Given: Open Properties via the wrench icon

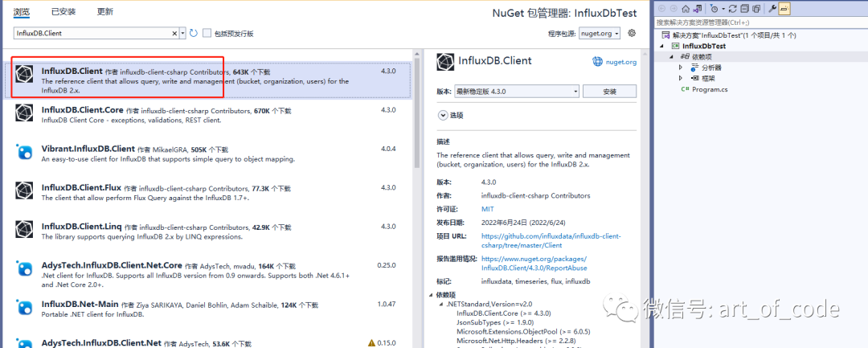Looking at the screenshot, I should (x=772, y=9).
